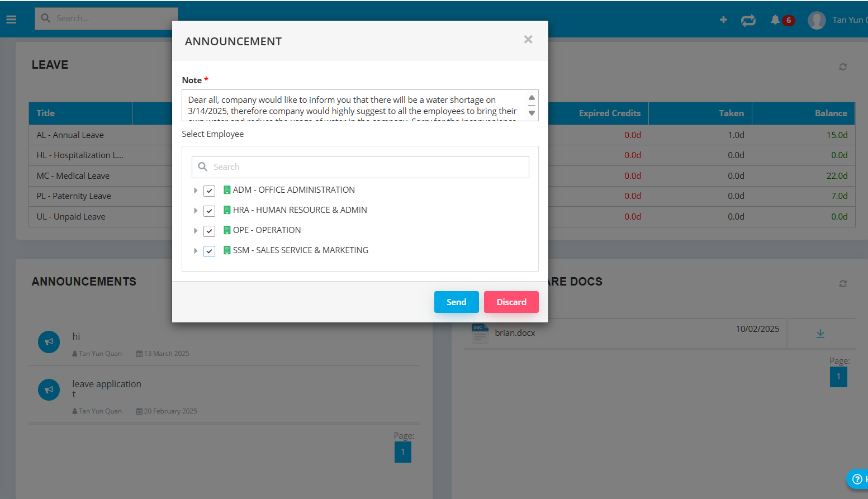Click megaphone icon beside 'leave application' announcement
The image size is (868, 499).
tap(49, 389)
